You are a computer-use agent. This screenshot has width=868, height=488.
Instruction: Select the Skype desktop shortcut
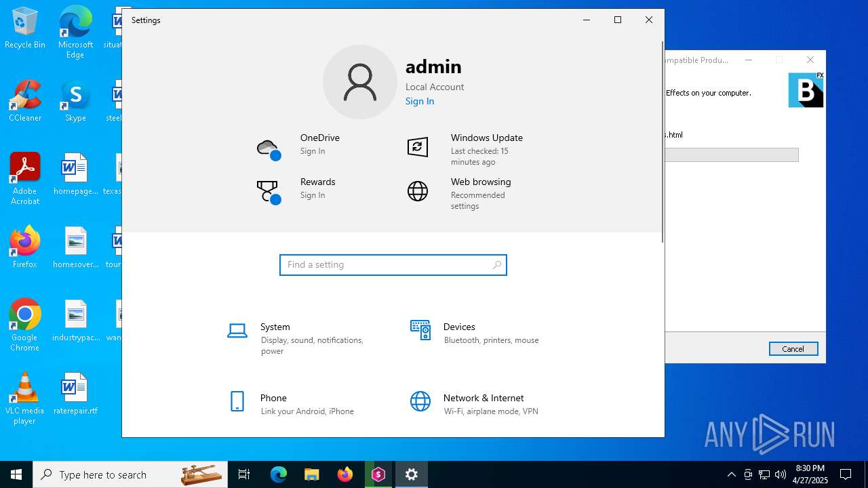coord(75,101)
